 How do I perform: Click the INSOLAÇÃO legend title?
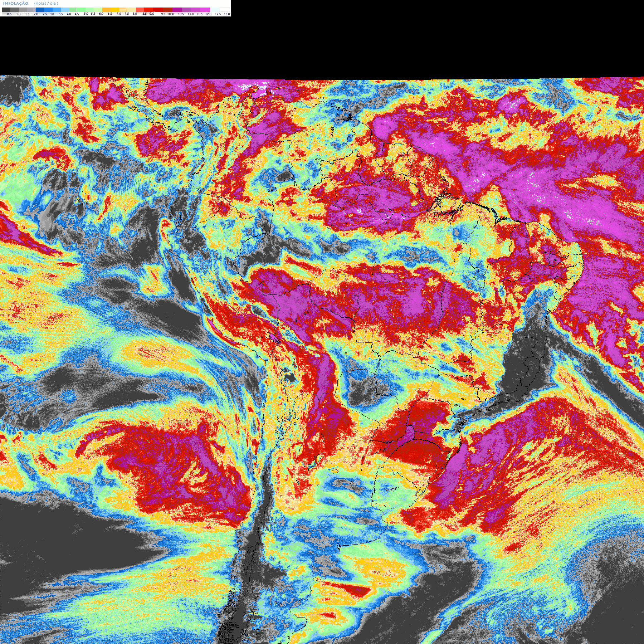tap(16, 3)
